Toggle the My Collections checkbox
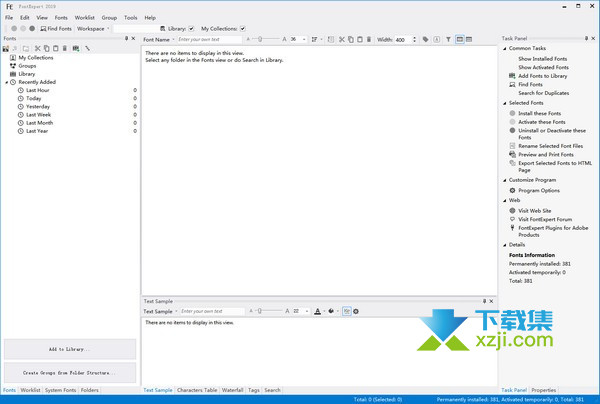The width and height of the screenshot is (600, 404). pos(242,28)
